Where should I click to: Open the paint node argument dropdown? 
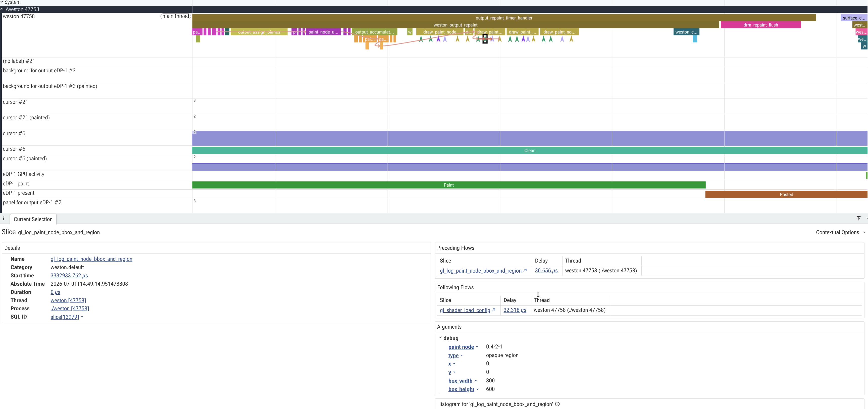tap(463, 347)
